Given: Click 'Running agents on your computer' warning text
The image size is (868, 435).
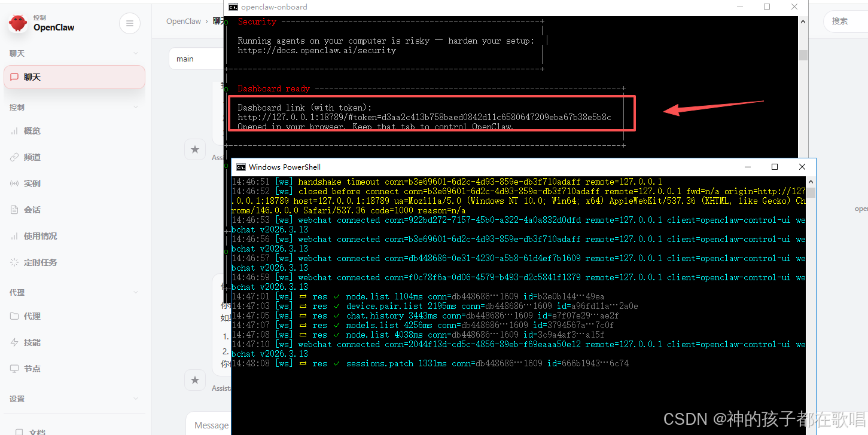Looking at the screenshot, I should click(x=386, y=41).
